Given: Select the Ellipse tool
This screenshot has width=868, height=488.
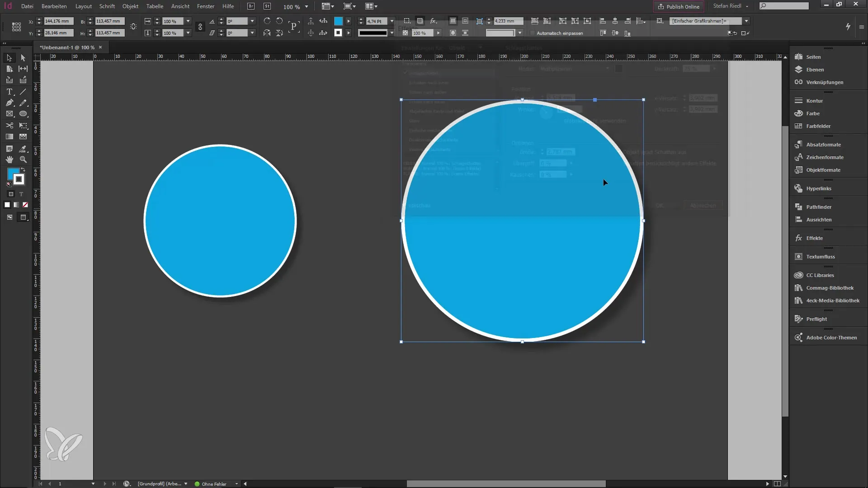Looking at the screenshot, I should click(x=23, y=114).
